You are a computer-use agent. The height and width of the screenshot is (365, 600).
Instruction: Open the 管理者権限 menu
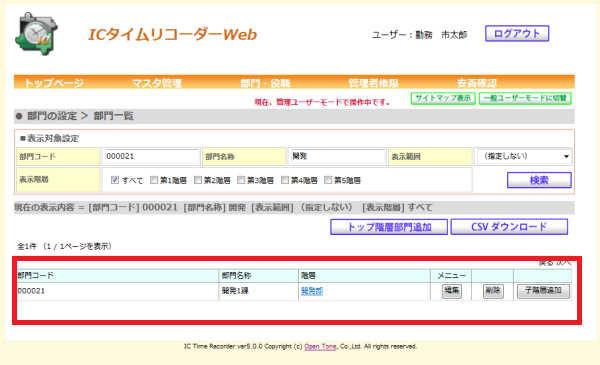373,83
